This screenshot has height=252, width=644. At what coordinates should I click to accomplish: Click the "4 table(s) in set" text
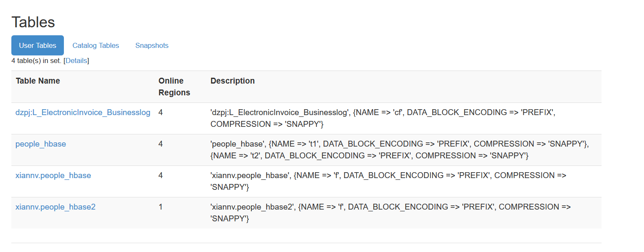tap(36, 60)
